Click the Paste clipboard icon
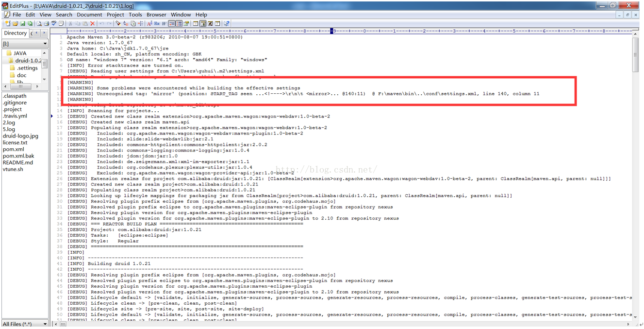This screenshot has width=644, height=329. (x=85, y=23)
